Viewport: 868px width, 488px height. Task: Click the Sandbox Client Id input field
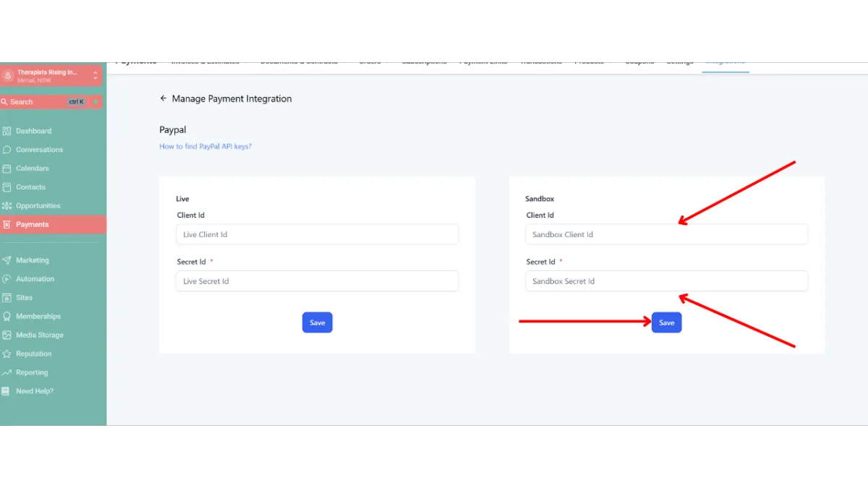tap(666, 234)
